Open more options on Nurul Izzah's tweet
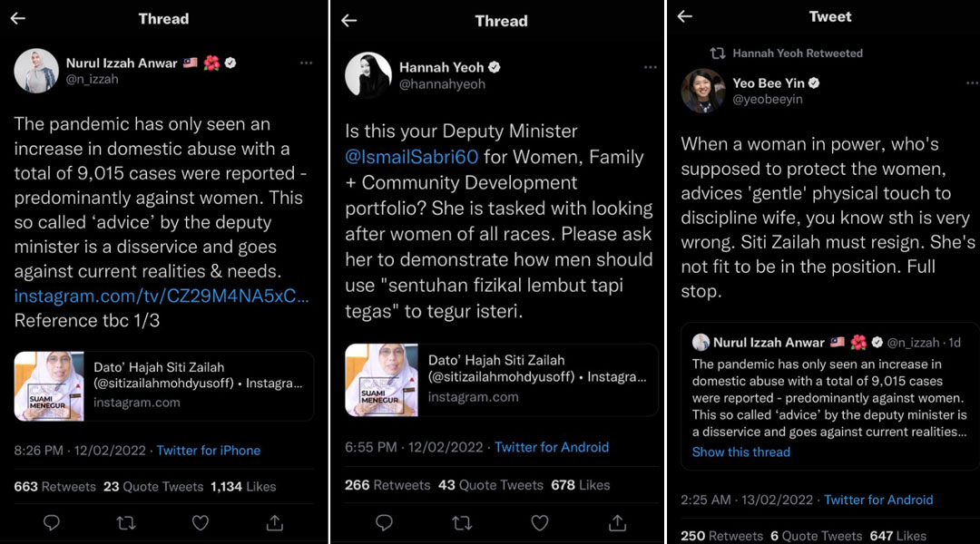This screenshot has height=544, width=980. pyautogui.click(x=306, y=63)
